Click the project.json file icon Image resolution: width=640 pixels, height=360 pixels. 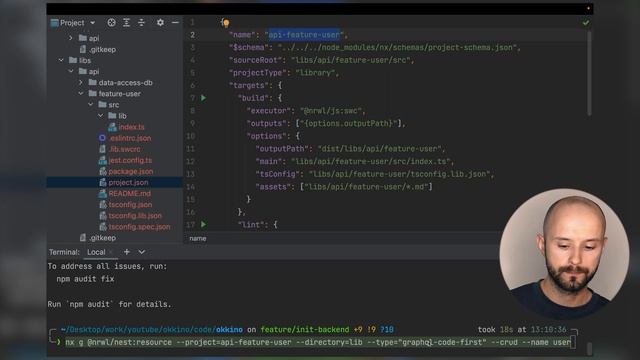coord(103,182)
